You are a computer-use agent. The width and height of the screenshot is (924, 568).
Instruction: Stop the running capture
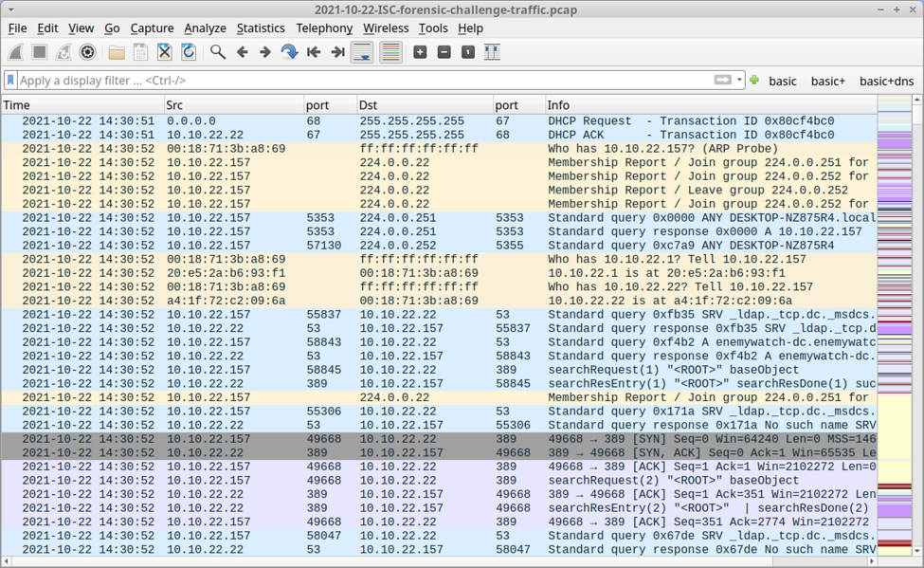pos(40,52)
